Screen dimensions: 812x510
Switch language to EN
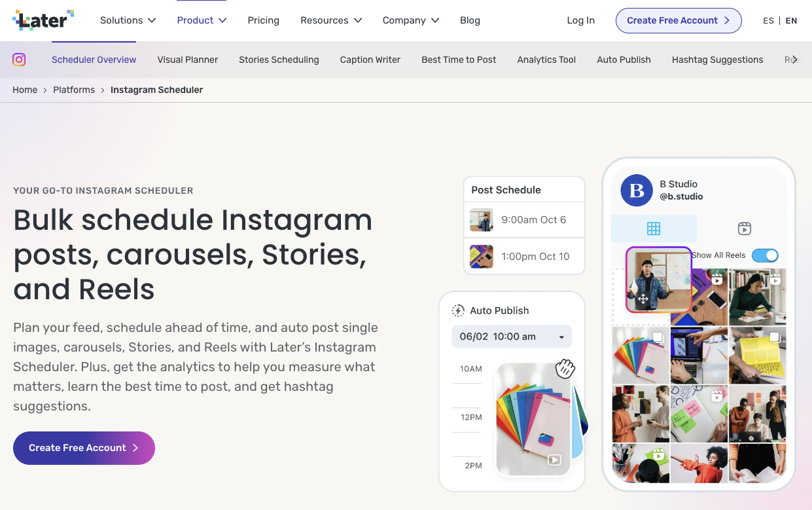791,20
